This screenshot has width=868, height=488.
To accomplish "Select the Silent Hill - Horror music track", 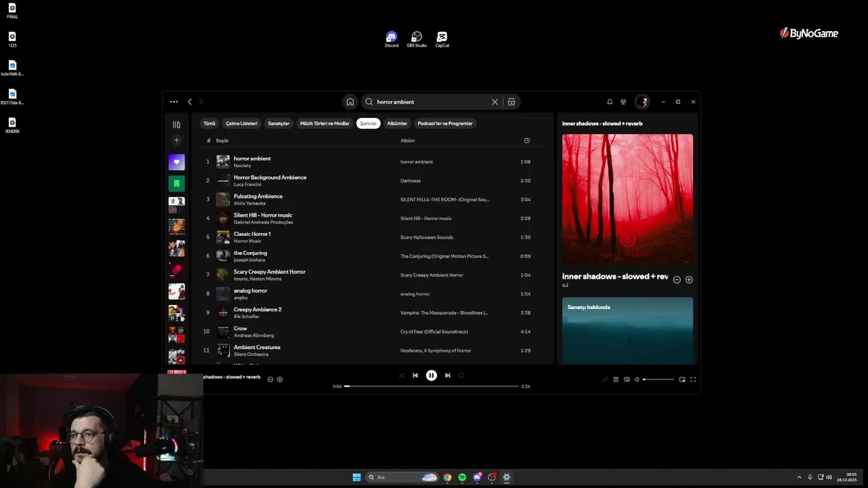I will coord(263,216).
